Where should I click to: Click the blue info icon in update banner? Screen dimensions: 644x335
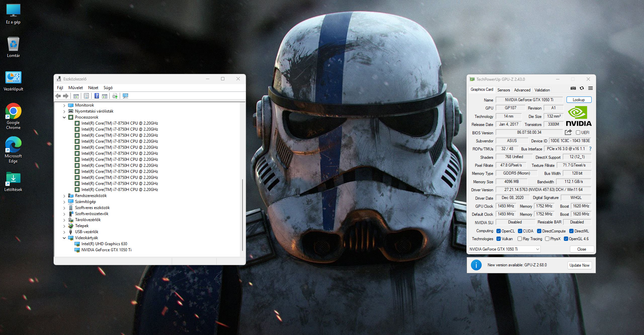[x=476, y=265]
